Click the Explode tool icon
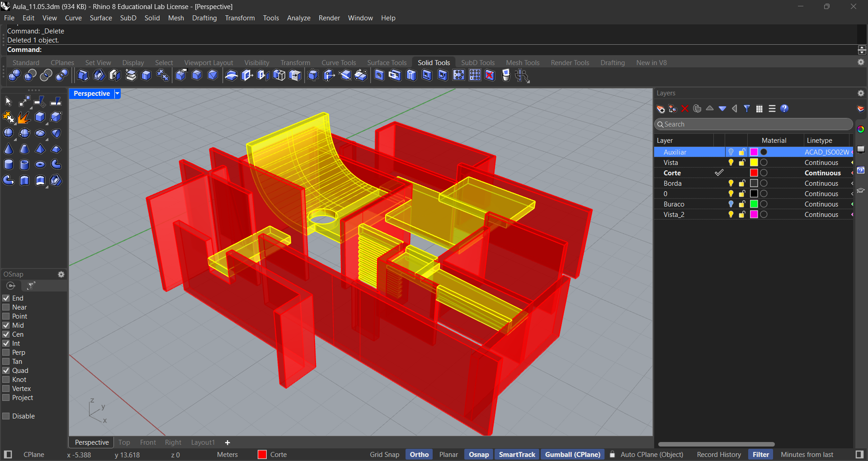Image resolution: width=868 pixels, height=461 pixels. click(x=24, y=118)
